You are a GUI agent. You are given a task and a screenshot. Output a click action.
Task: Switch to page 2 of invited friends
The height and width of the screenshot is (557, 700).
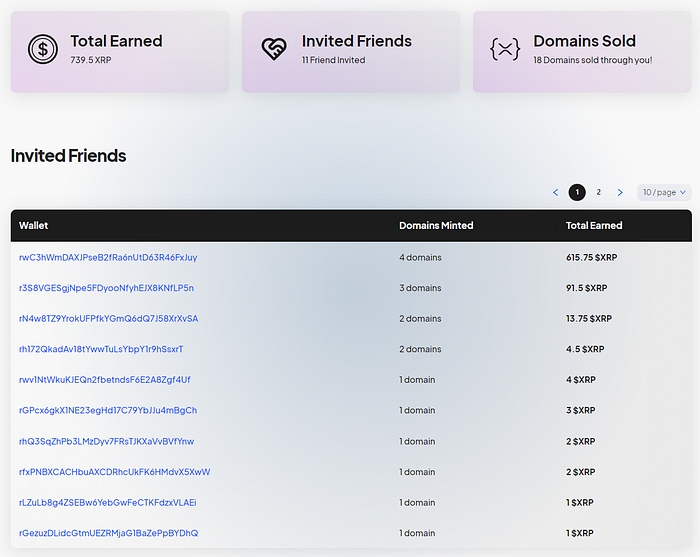(598, 192)
